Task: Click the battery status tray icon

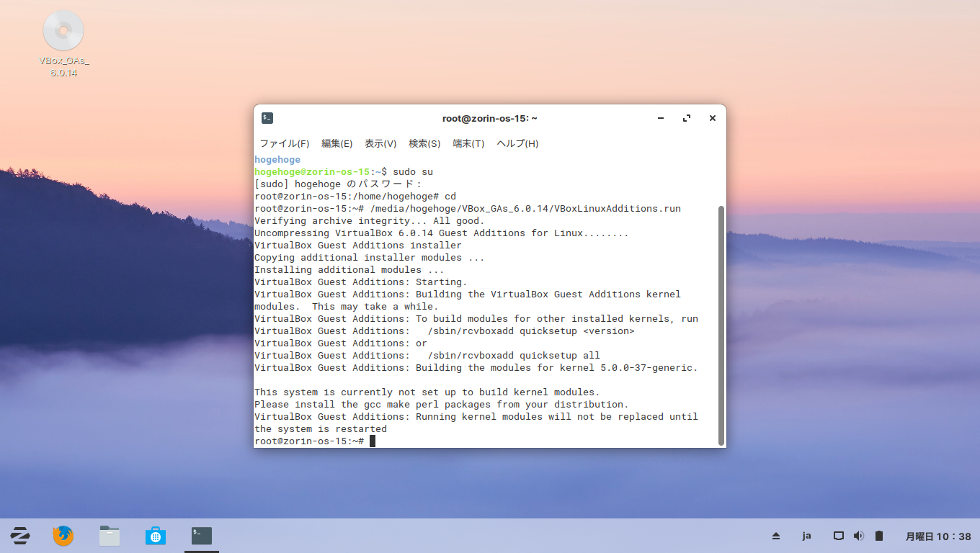Action: pos(879,536)
